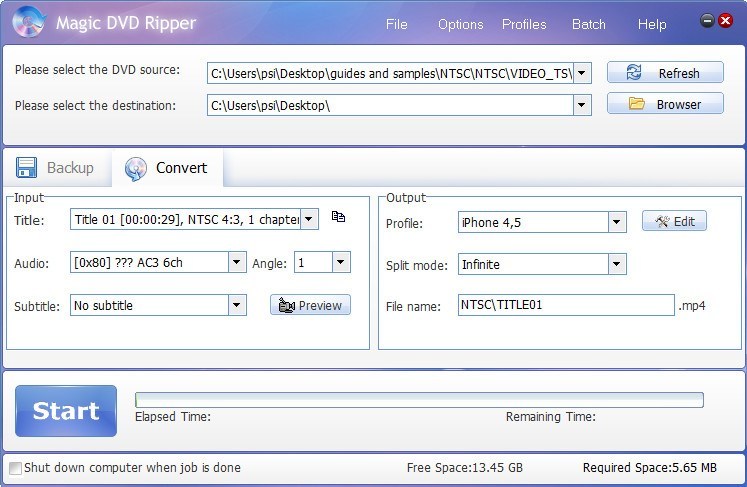The image size is (747, 487).
Task: Select the Convert tab
Action: click(x=167, y=168)
